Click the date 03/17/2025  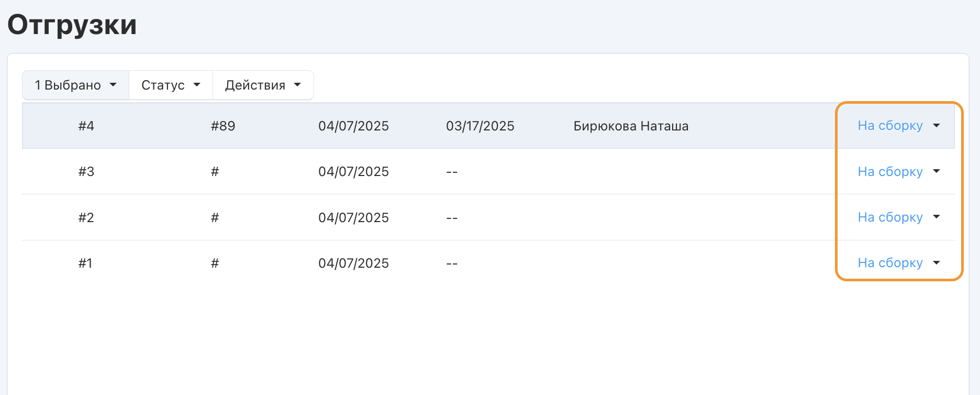[x=480, y=126]
